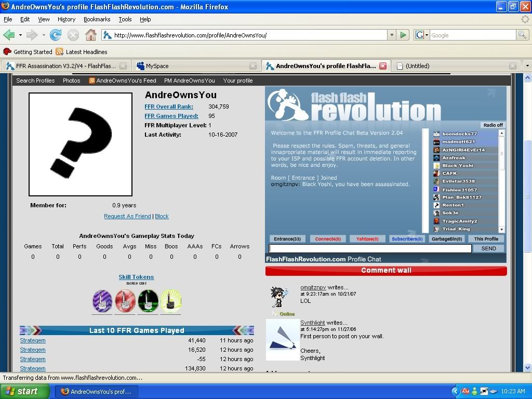Expand the Google search engine selector
The image size is (532, 399).
(x=422, y=35)
